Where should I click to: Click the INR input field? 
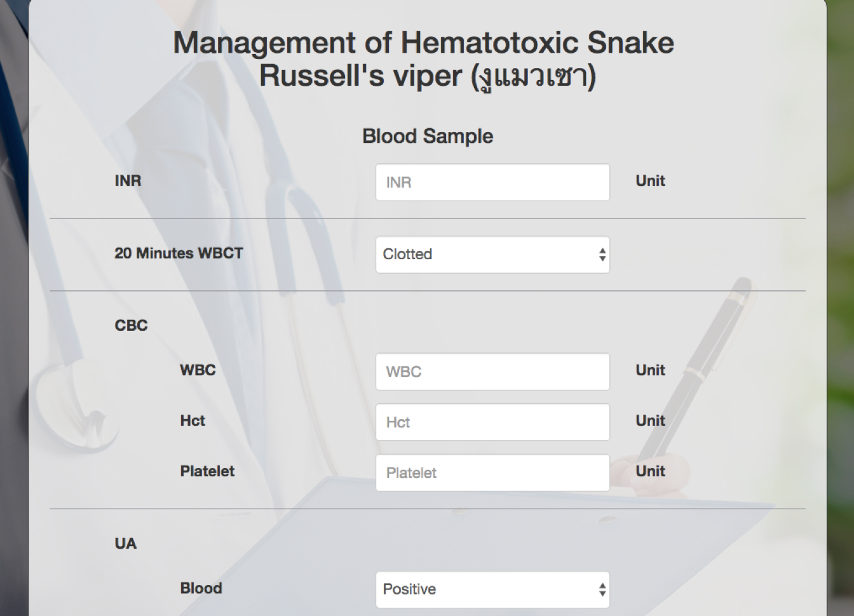[492, 182]
